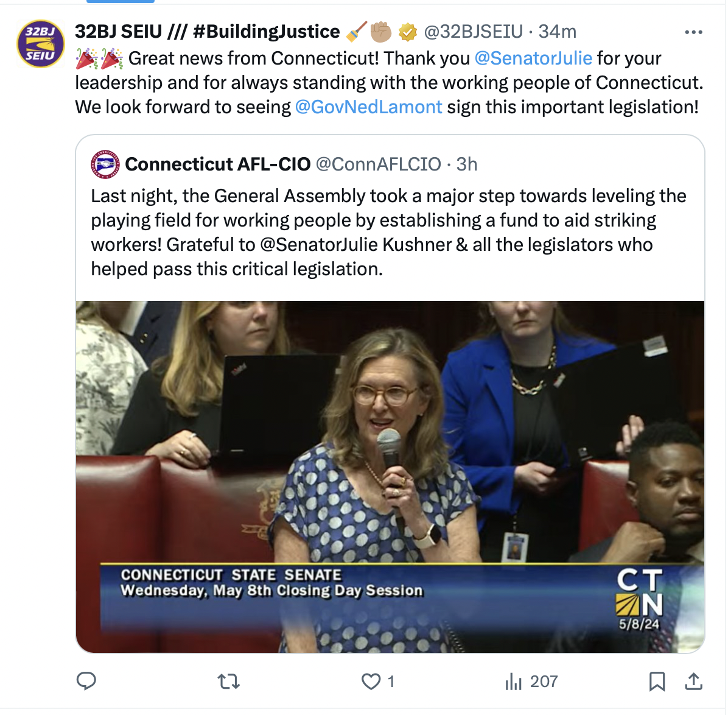Open Connecticut AFL-CIO avatar in quoted tweet
The image size is (728, 715).
pos(105,164)
